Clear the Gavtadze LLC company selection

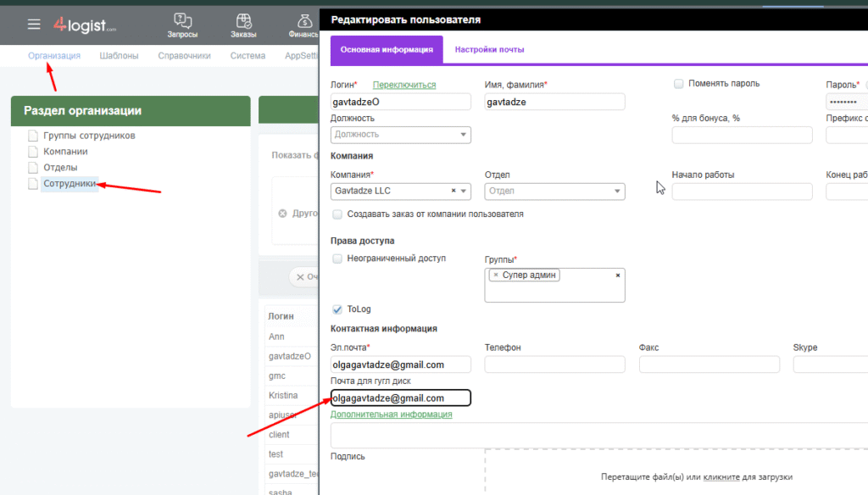[453, 192]
